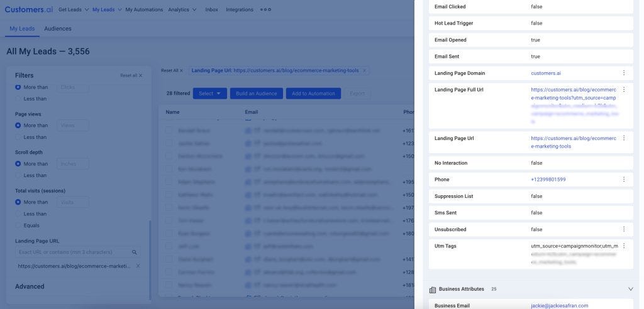Open options menu for Phone attribute
Image resolution: width=644 pixels, height=309 pixels.
(x=623, y=180)
